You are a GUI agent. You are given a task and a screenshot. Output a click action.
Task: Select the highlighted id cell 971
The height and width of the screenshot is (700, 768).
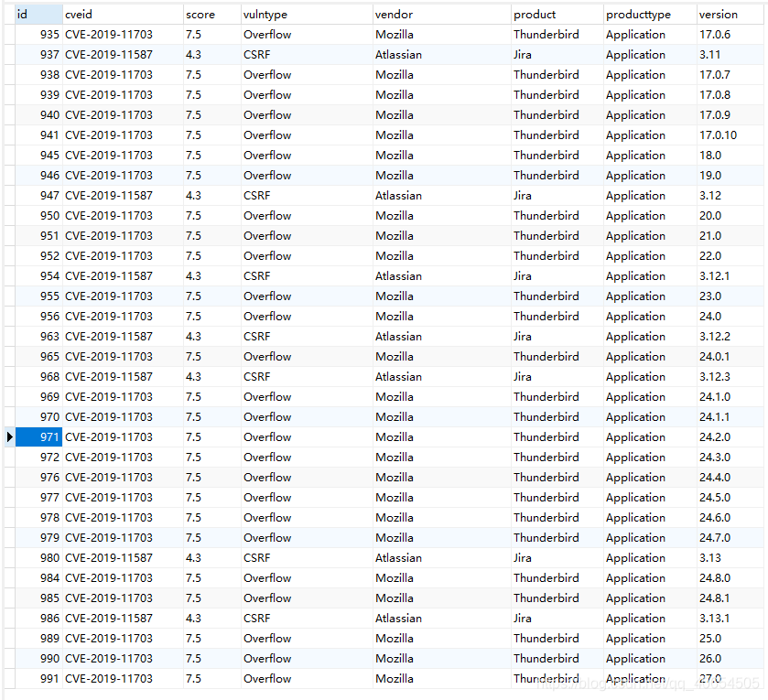(38, 436)
